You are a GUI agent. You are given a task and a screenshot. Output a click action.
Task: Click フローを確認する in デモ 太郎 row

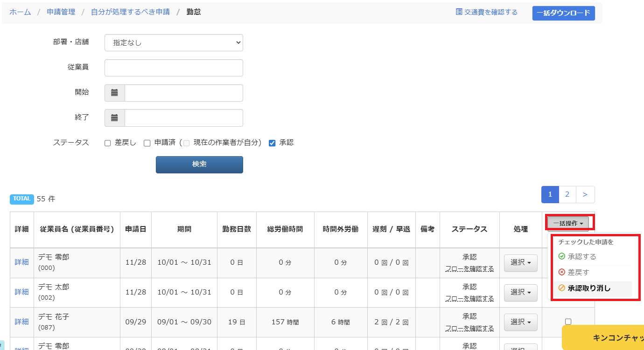pos(469,299)
